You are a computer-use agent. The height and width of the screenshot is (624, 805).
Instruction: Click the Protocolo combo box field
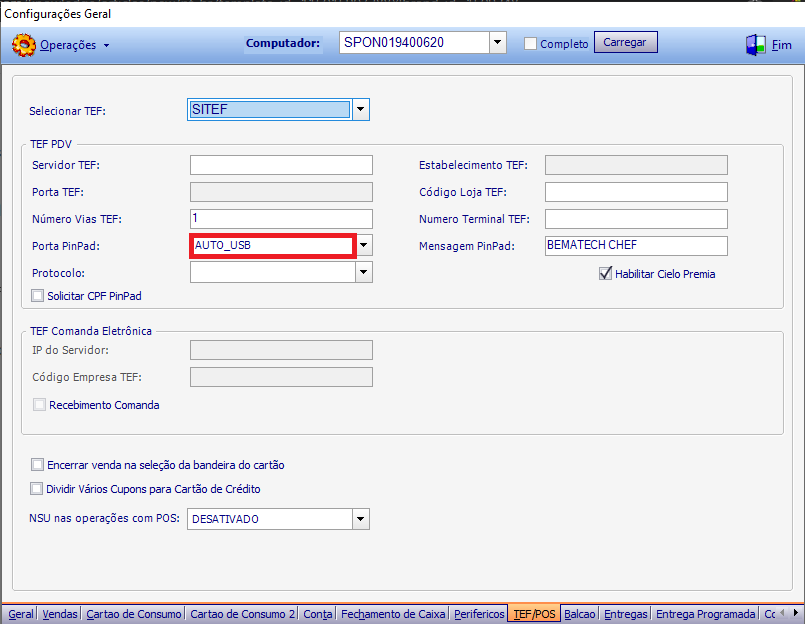pyautogui.click(x=273, y=272)
